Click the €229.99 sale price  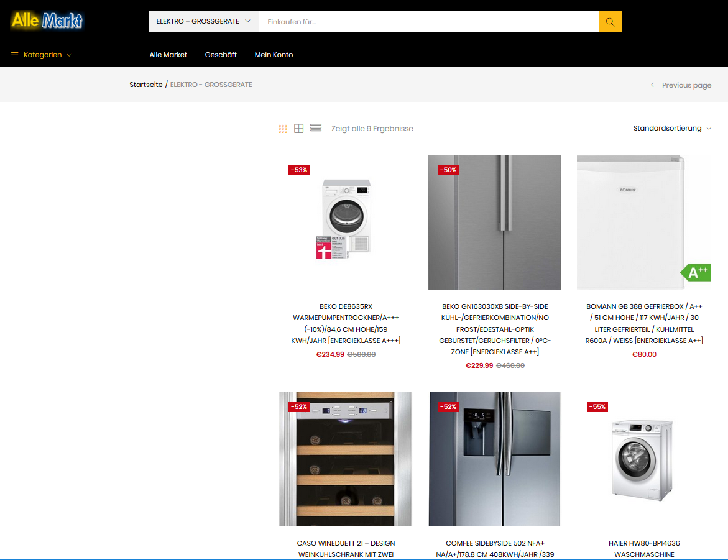coord(479,365)
